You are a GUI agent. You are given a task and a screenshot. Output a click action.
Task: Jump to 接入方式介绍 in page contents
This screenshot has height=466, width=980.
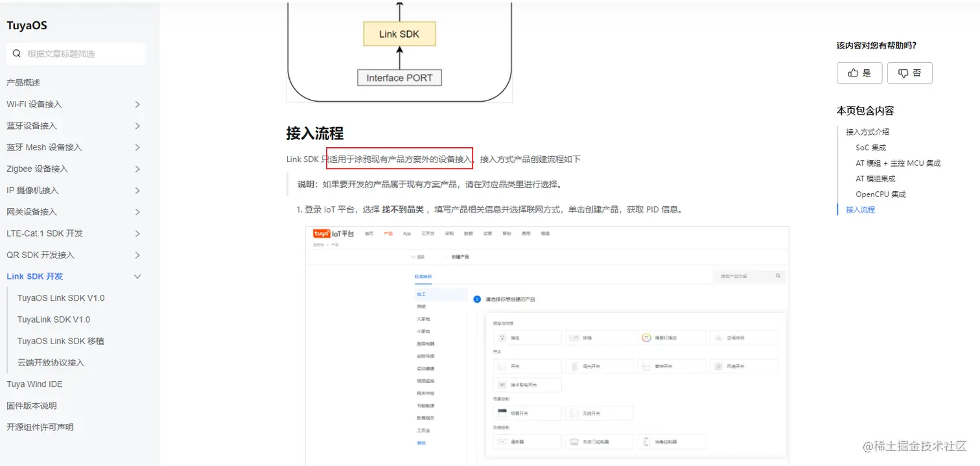tap(867, 132)
